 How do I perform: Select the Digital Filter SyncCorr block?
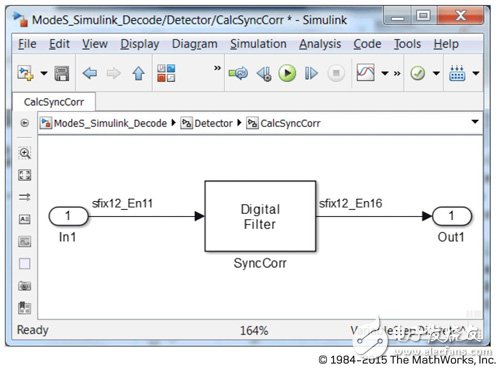tap(260, 216)
